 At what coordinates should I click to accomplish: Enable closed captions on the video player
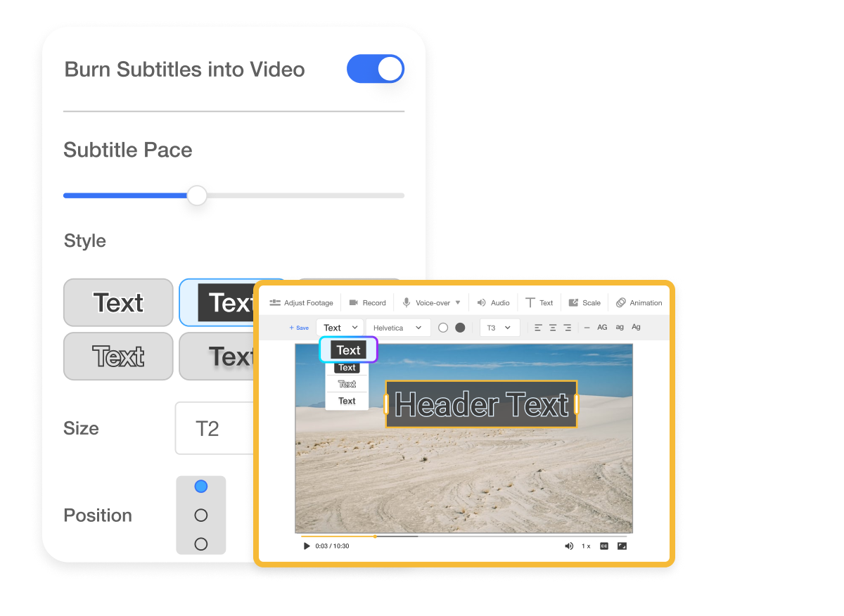603,546
